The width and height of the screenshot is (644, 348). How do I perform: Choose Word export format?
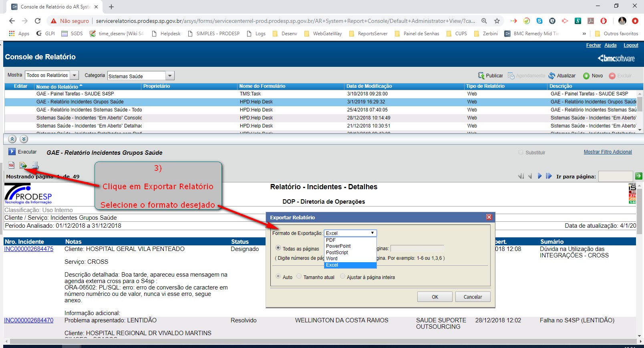[x=350, y=259]
